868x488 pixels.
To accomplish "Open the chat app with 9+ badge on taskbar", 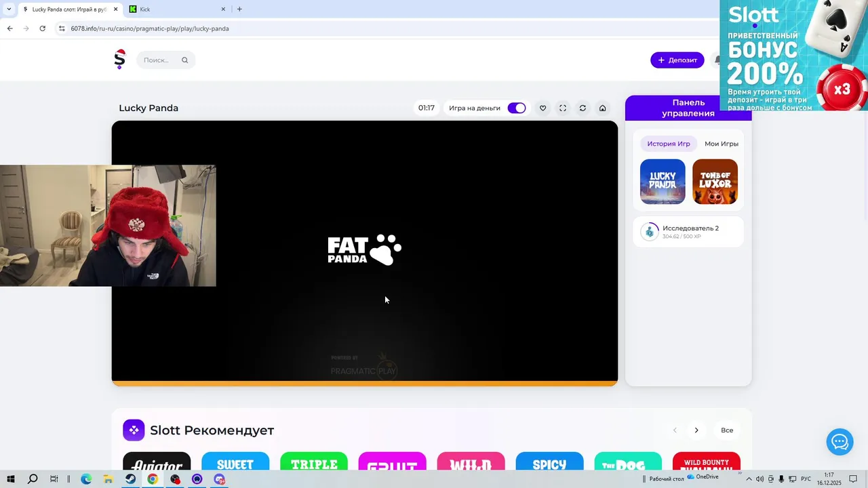I will (220, 479).
